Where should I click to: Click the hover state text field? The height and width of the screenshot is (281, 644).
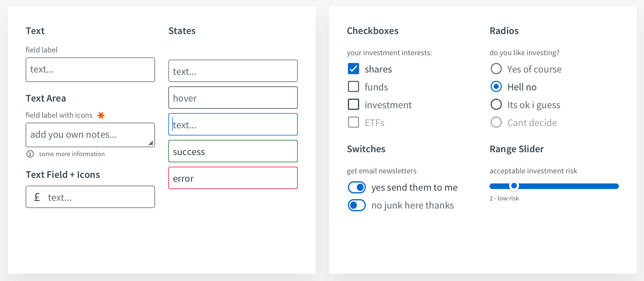(x=233, y=98)
